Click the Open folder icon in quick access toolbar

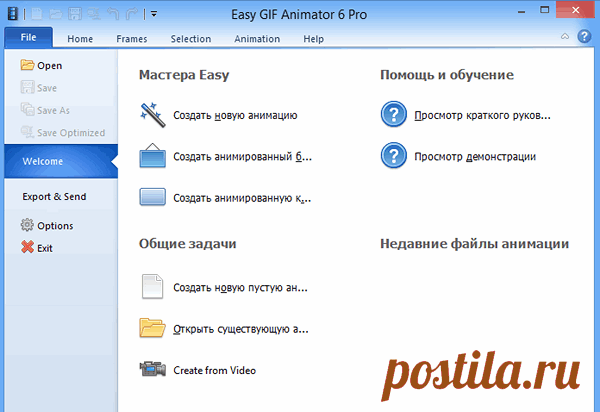[55, 15]
